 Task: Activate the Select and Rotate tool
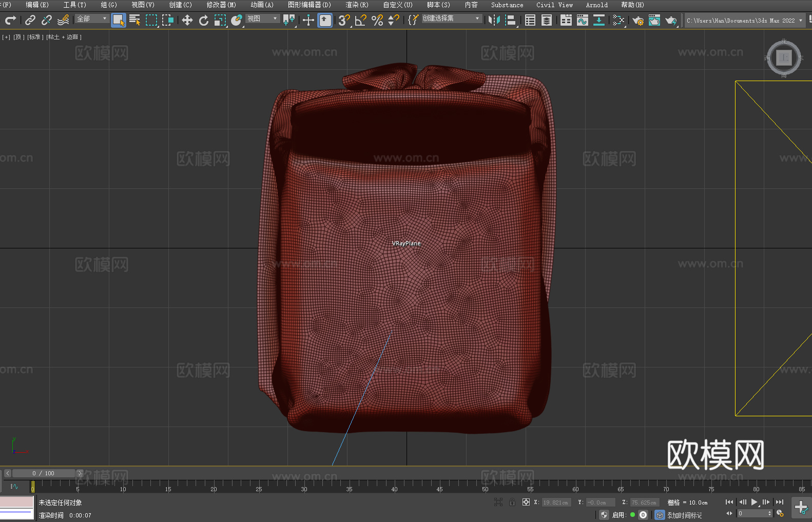pyautogui.click(x=204, y=20)
